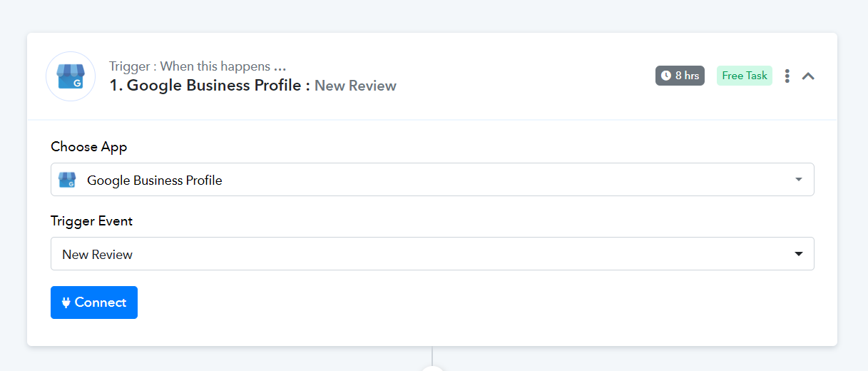868x371 pixels.
Task: Expand Choose App dropdown arrow
Action: (799, 180)
